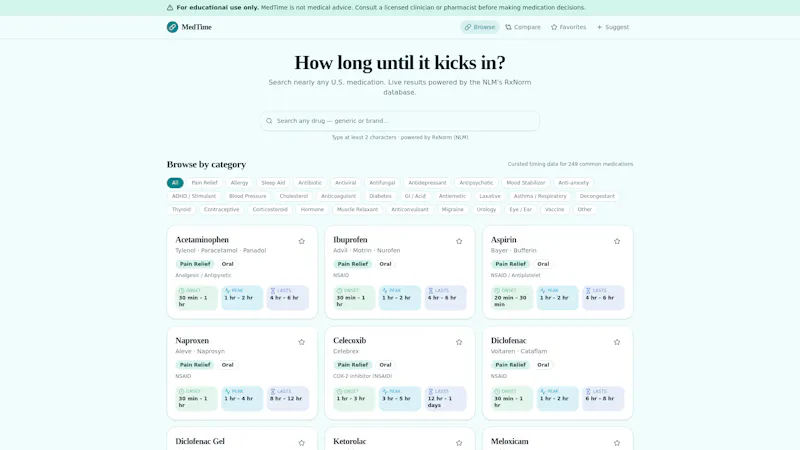Image resolution: width=800 pixels, height=450 pixels.
Task: Favorite Meloxicam with its star icon
Action: pos(617,443)
